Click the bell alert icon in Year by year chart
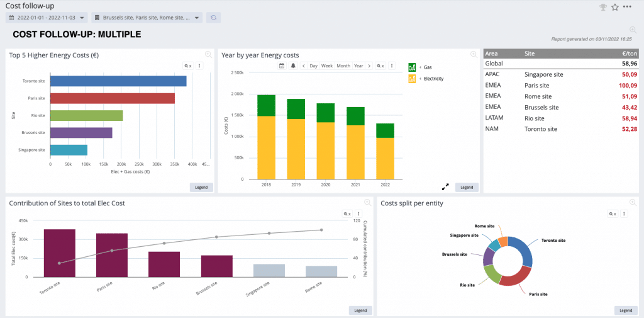Image resolution: width=644 pixels, height=318 pixels. (x=293, y=66)
